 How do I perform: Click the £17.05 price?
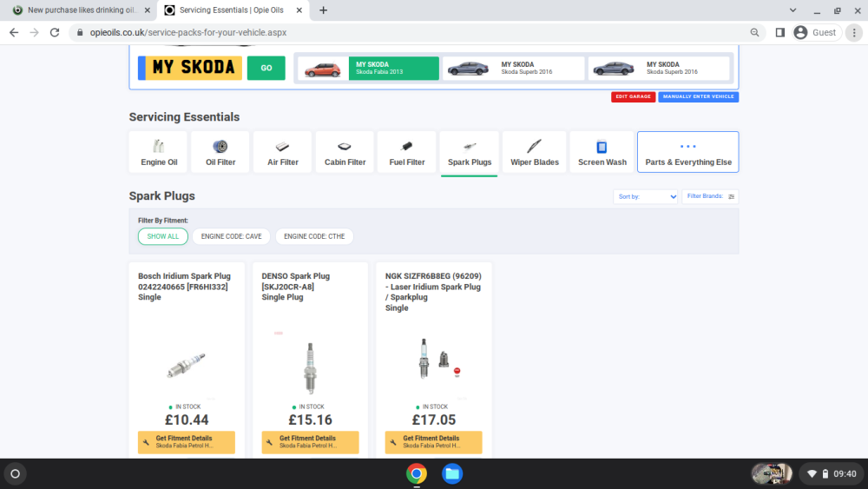(x=433, y=420)
